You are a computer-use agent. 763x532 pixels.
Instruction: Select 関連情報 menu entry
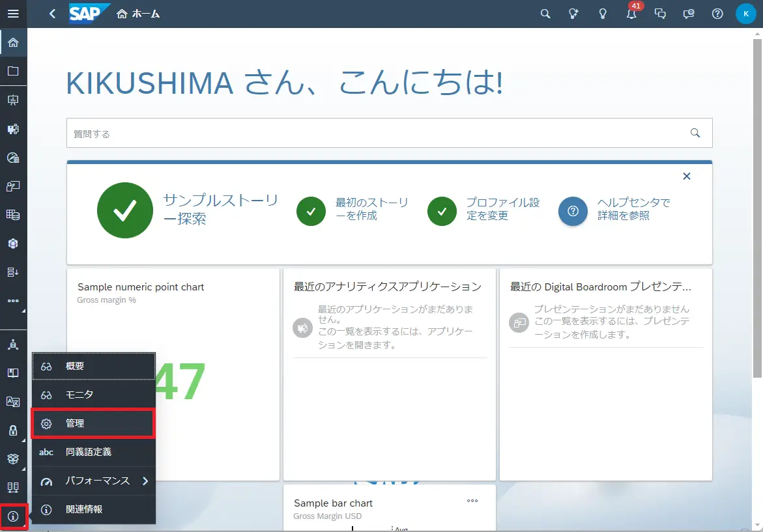click(94, 510)
